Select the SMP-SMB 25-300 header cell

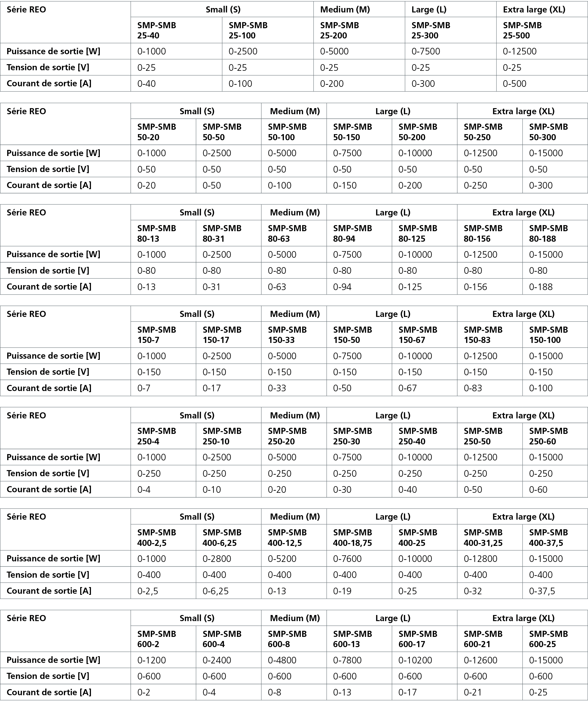pyautogui.click(x=431, y=30)
